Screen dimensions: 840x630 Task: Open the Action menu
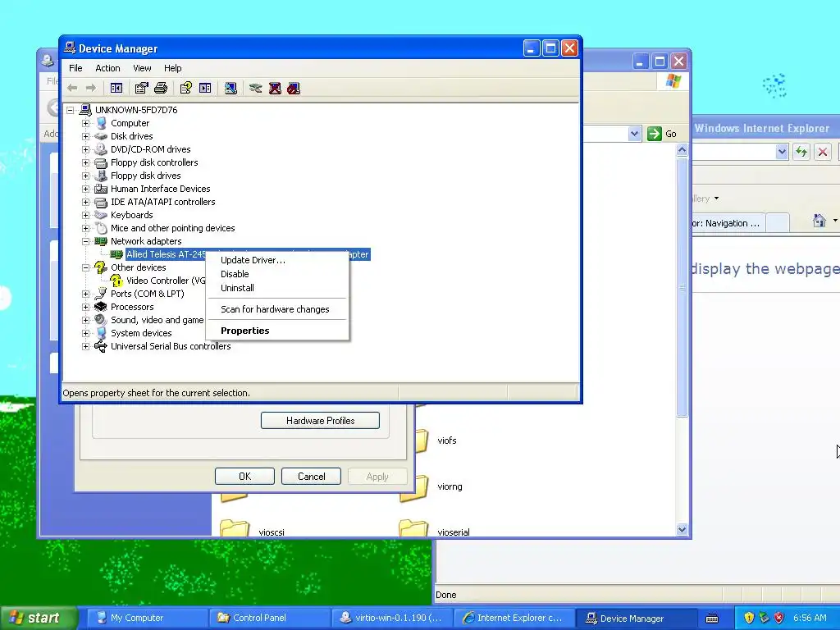click(x=107, y=68)
